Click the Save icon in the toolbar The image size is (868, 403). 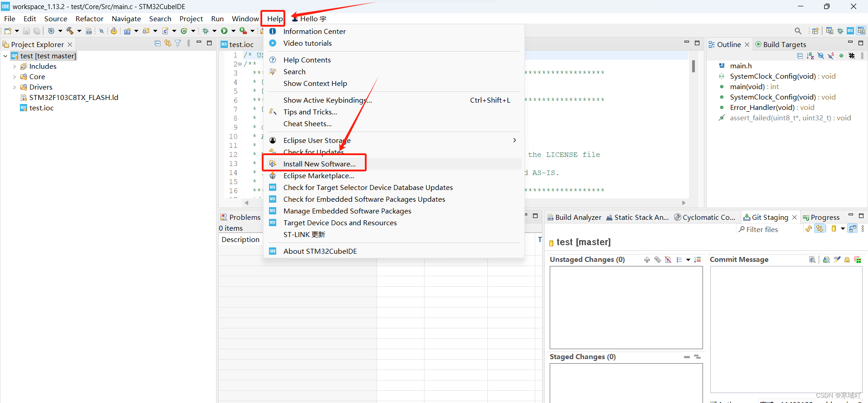26,31
